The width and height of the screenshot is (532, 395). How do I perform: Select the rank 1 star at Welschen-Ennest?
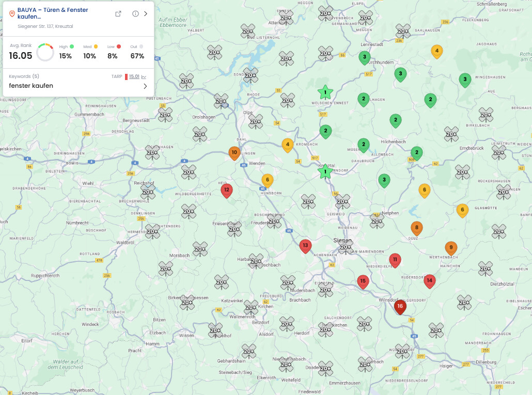click(x=325, y=92)
